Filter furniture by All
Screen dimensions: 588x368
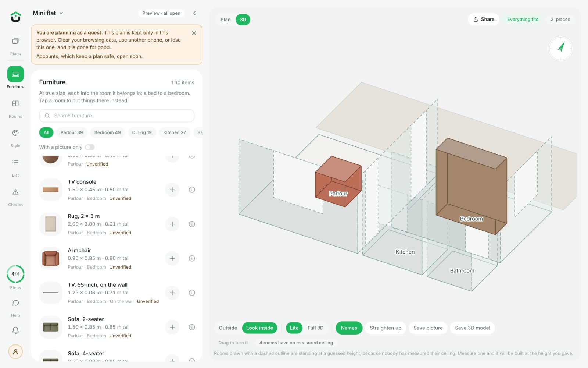(x=46, y=132)
